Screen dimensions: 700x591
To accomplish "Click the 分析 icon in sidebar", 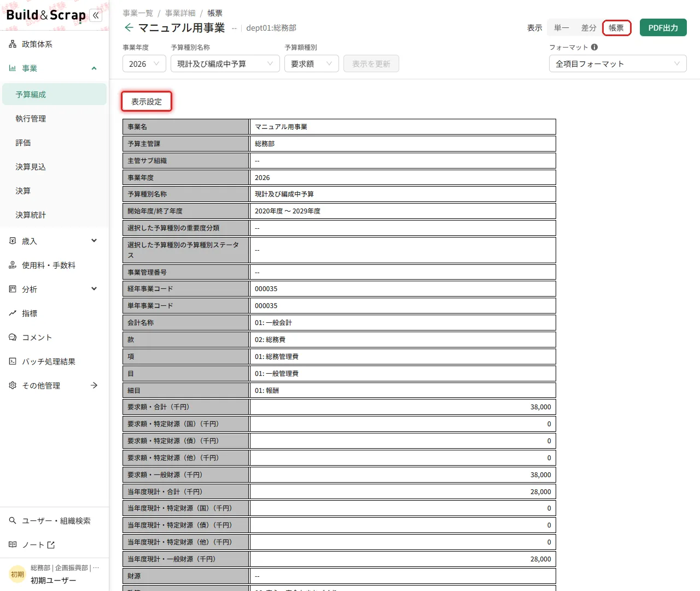I will pos(13,289).
